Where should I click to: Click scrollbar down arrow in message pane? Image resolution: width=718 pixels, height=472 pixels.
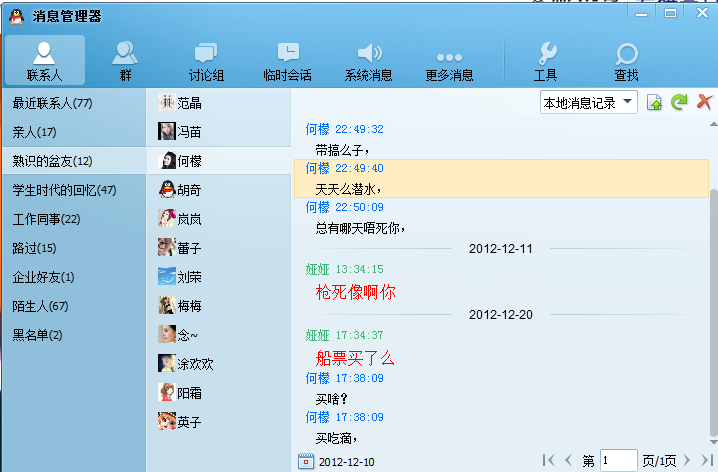pos(713,442)
